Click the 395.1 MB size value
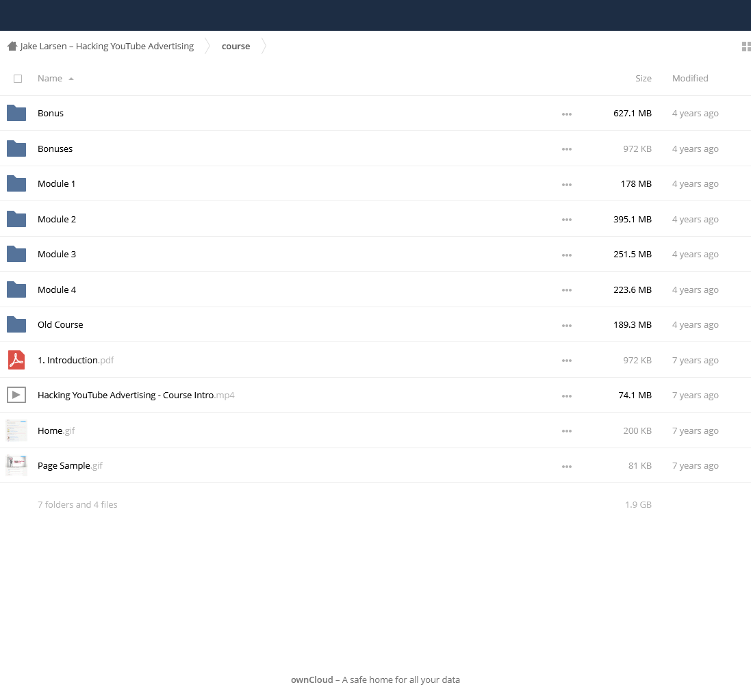Screen dimensions: 751x700 coord(632,219)
